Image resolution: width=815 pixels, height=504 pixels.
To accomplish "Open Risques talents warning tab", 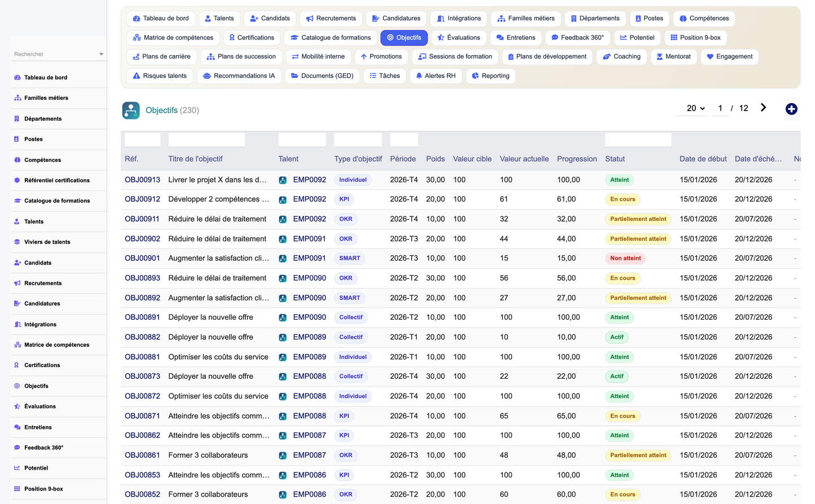I will [160, 76].
